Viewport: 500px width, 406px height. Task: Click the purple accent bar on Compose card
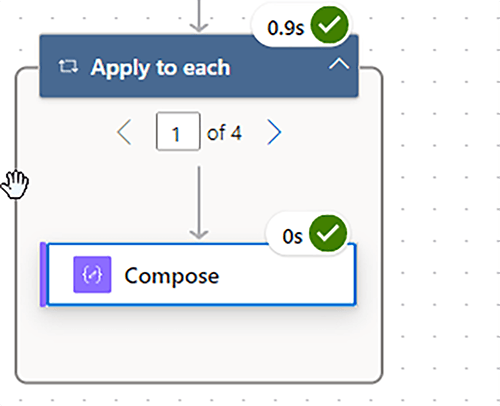[43, 274]
